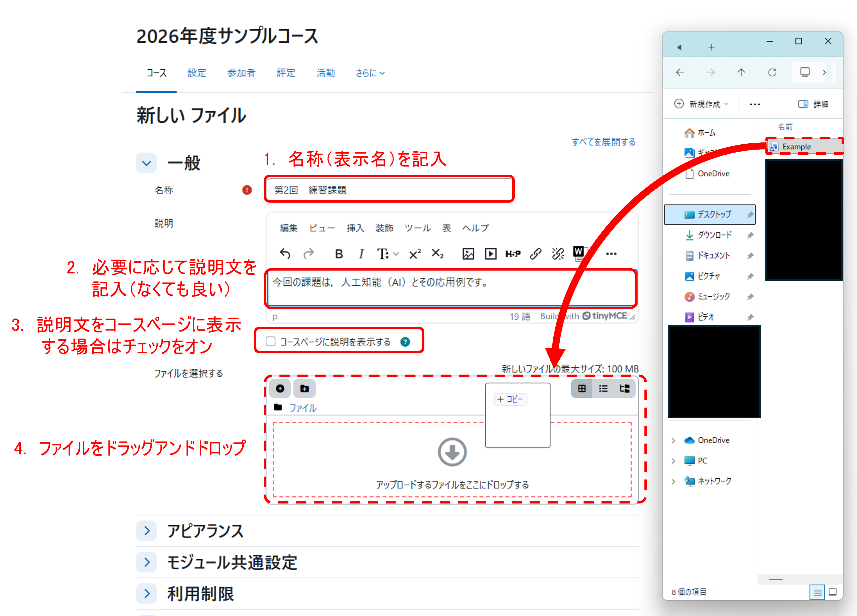Open the 表 menu in editor
Image resolution: width=857 pixels, height=616 pixels.
(447, 228)
